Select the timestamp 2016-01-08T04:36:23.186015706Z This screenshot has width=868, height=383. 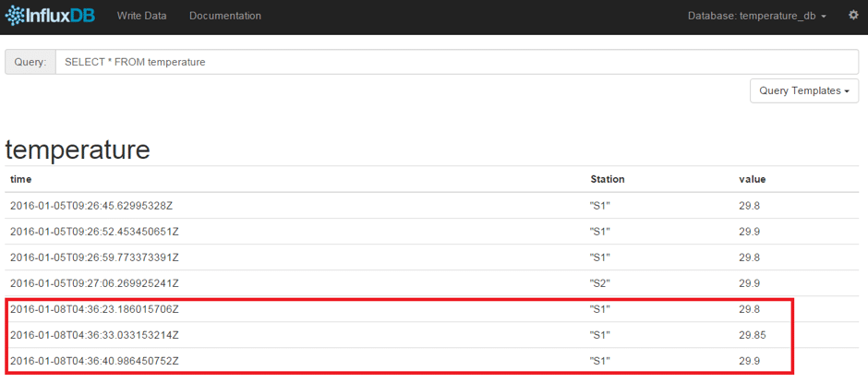pos(94,309)
